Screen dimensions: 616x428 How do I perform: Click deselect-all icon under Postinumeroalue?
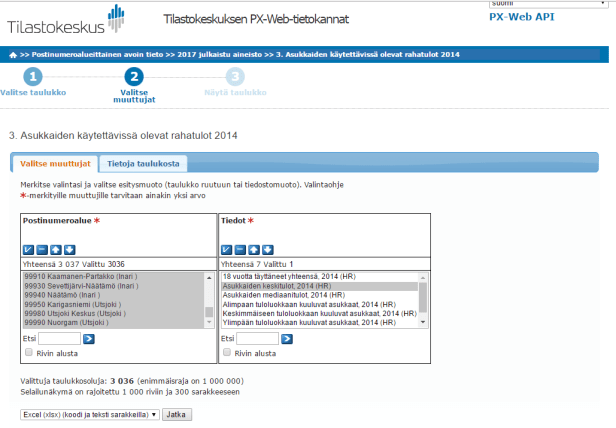tap(41, 250)
